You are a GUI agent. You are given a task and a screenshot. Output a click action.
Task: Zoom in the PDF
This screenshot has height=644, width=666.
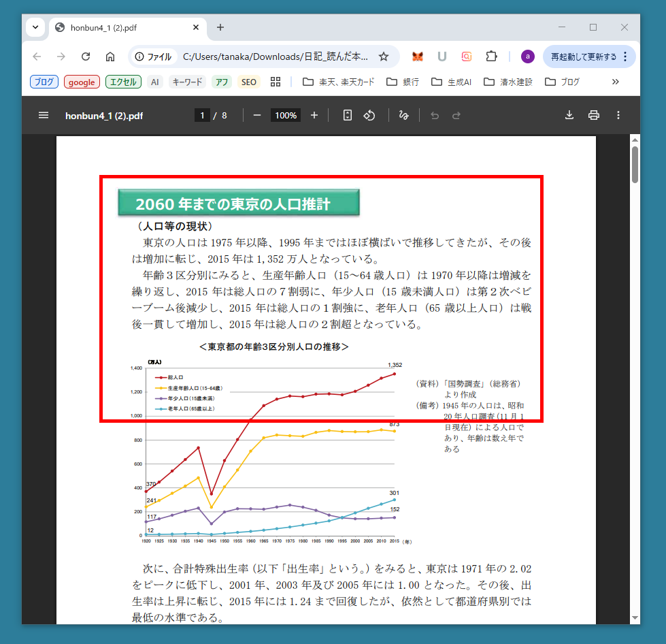point(314,115)
